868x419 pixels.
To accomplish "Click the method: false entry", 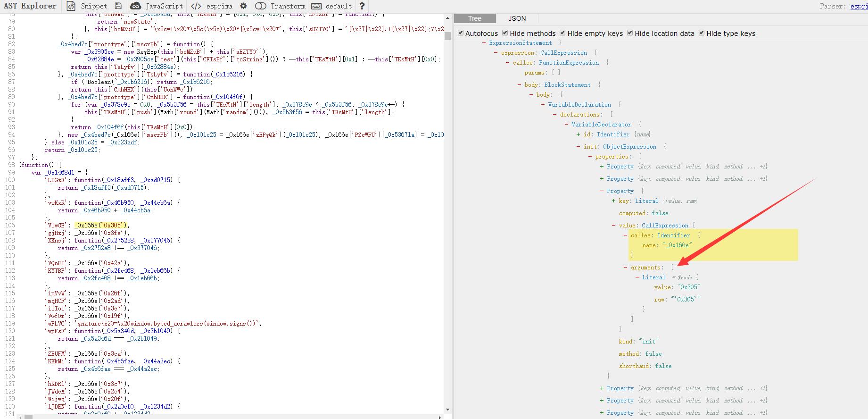I will 640,354.
